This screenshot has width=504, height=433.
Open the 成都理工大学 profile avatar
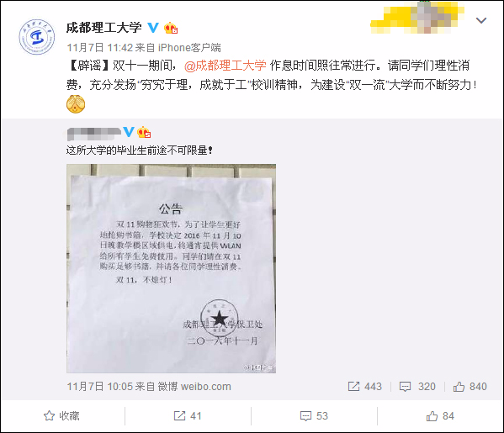(37, 37)
